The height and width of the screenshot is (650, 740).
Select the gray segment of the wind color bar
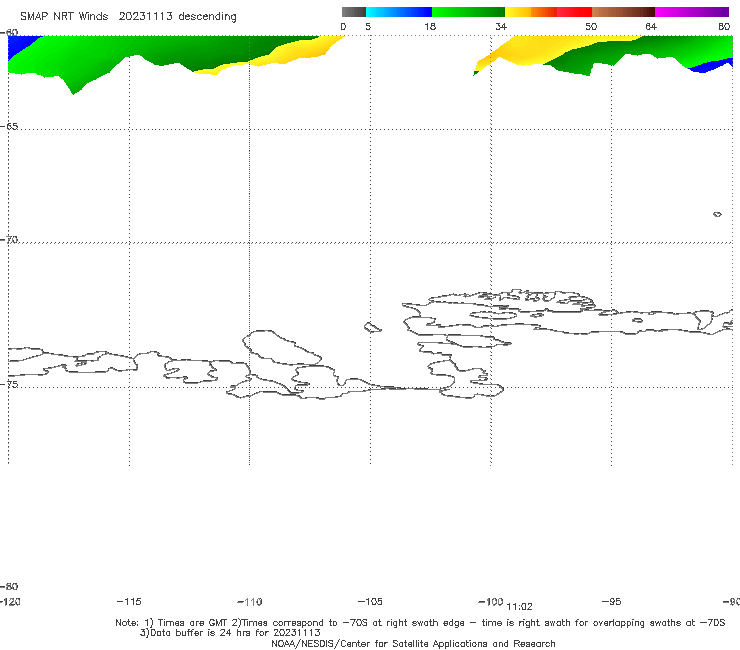pos(353,12)
